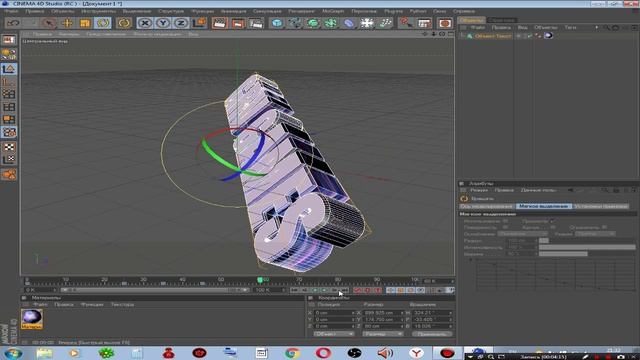Viewport: 640px width, 360px height.
Task: Click the Применить button
Action: pos(432,334)
